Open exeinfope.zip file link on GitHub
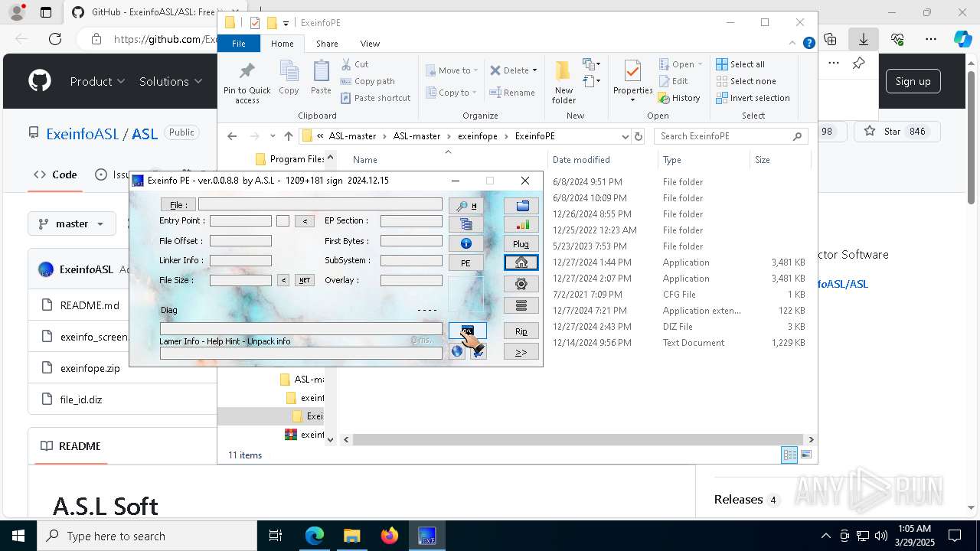980x551 pixels. pyautogui.click(x=90, y=368)
